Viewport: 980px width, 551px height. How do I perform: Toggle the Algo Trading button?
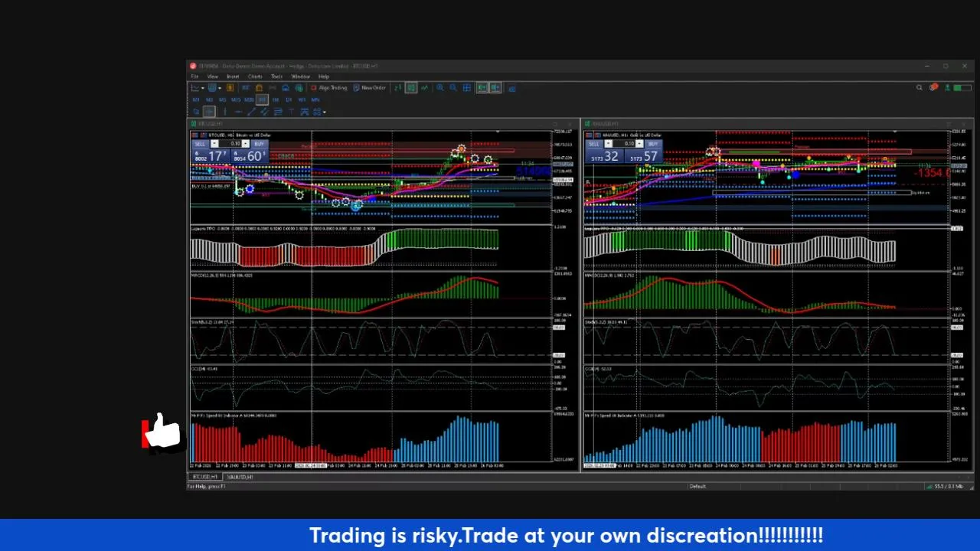(329, 88)
